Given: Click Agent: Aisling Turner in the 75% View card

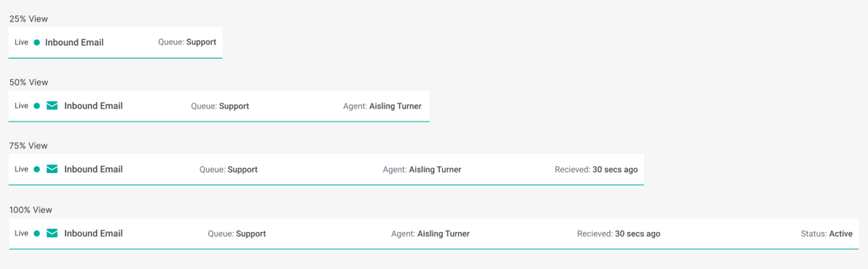Looking at the screenshot, I should [x=422, y=169].
